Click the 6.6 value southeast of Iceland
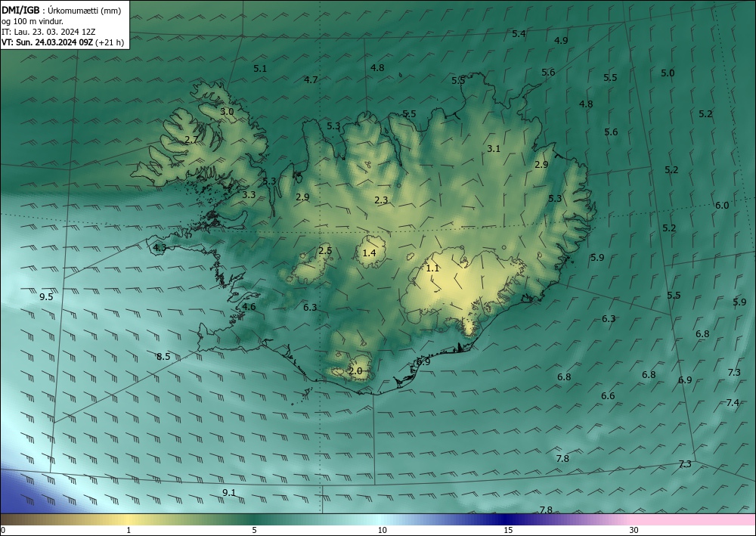The height and width of the screenshot is (536, 756). (608, 396)
